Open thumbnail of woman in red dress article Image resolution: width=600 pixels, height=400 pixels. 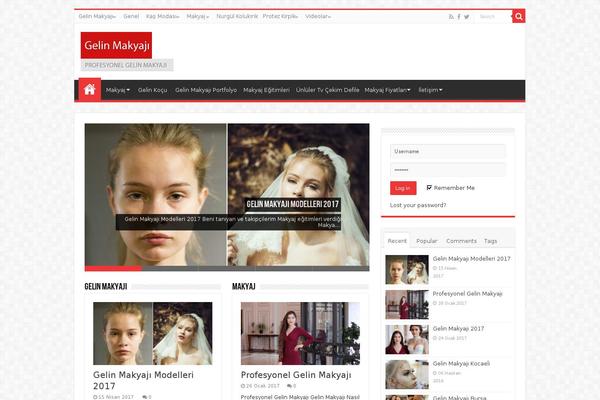pyautogui.click(x=300, y=333)
